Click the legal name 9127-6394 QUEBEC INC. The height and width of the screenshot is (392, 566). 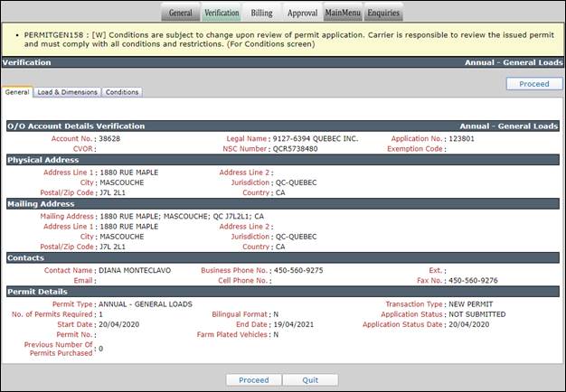pyautogui.click(x=316, y=138)
